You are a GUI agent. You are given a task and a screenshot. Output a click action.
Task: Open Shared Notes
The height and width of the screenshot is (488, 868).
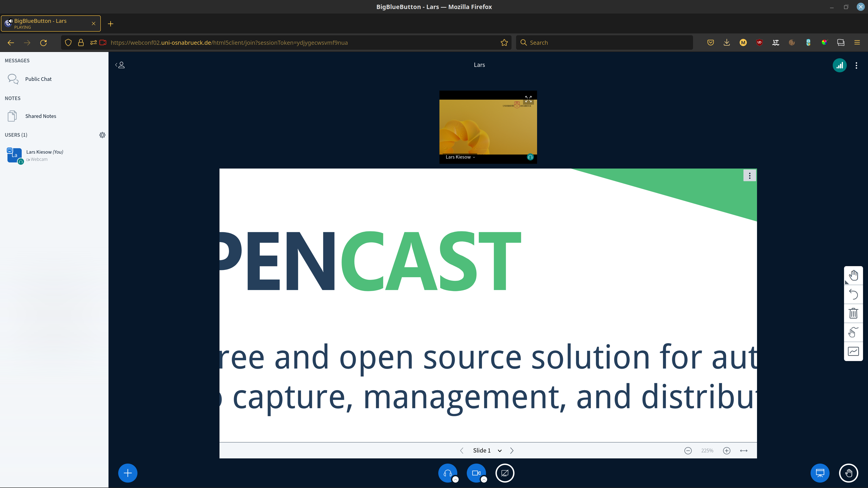click(x=40, y=116)
